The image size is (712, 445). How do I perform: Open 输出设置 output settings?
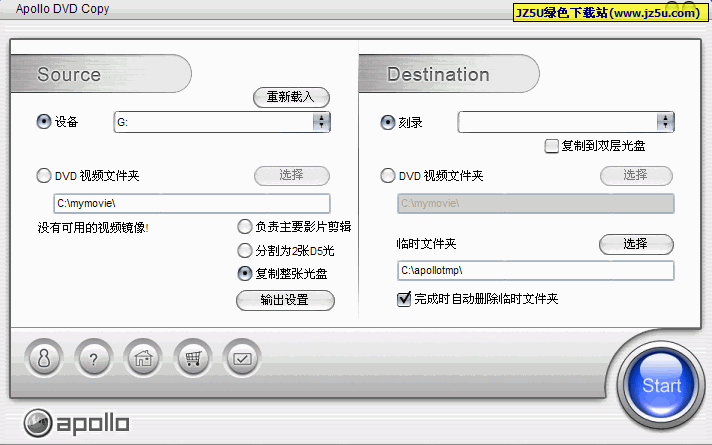click(285, 300)
